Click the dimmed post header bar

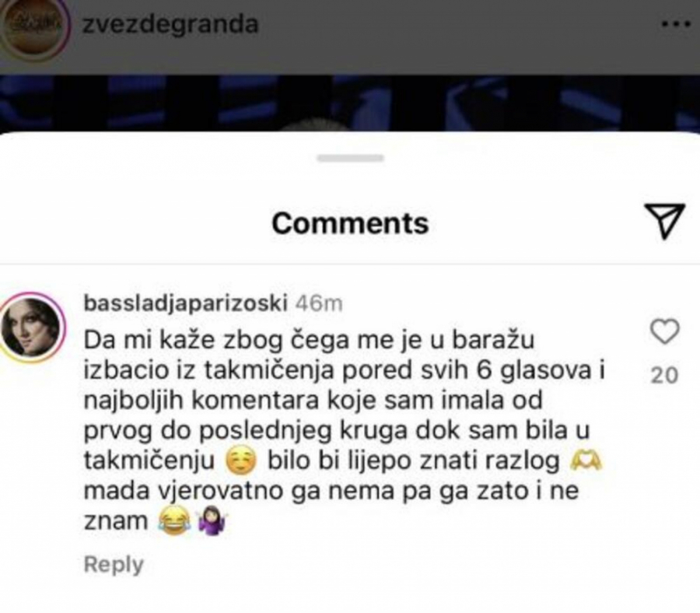click(x=350, y=37)
